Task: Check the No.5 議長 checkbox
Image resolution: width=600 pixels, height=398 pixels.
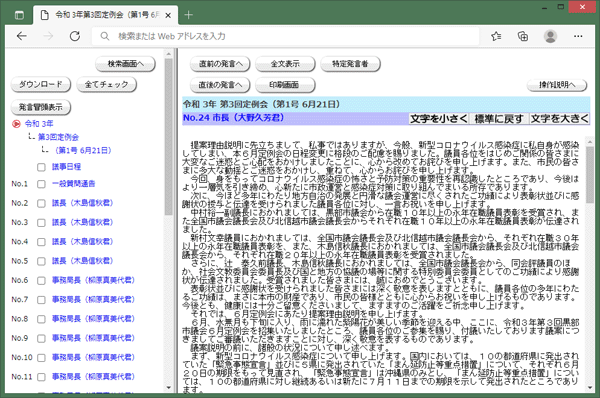Action: click(41, 261)
